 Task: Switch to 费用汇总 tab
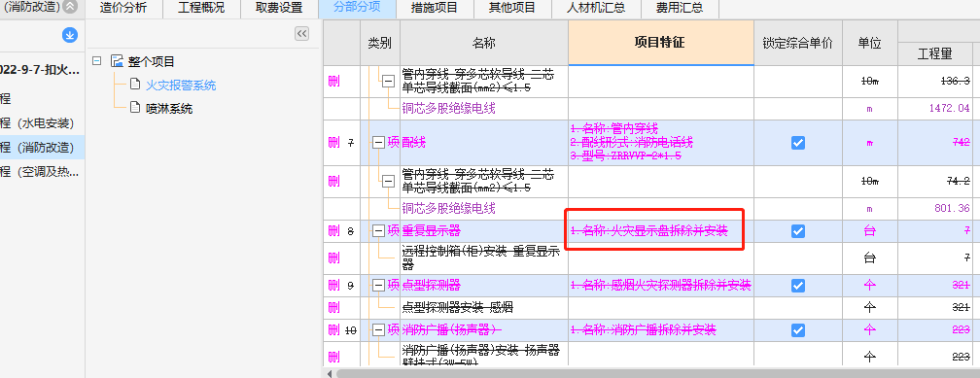[679, 8]
